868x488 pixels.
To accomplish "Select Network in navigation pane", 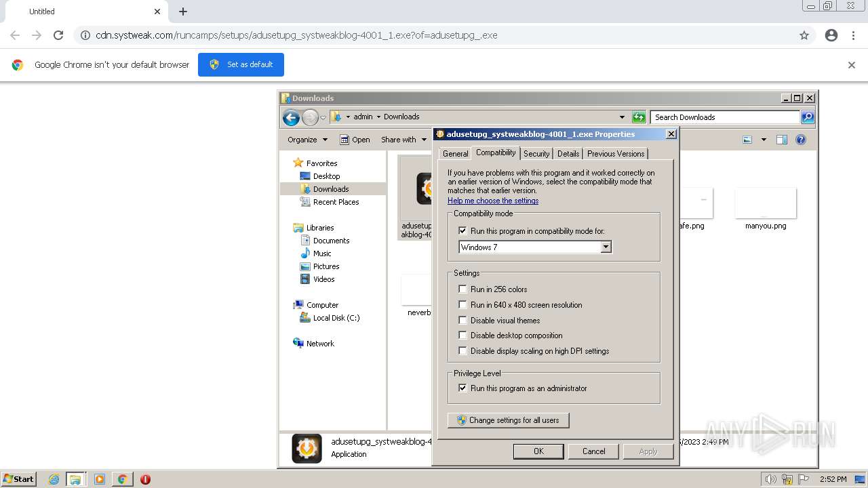I will (x=320, y=344).
